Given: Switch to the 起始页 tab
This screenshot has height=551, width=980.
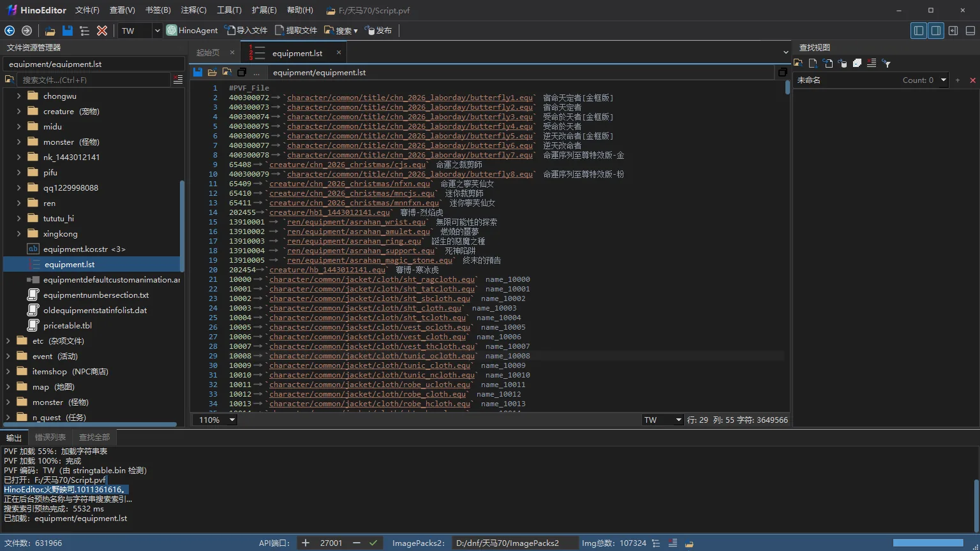Looking at the screenshot, I should coord(208,53).
